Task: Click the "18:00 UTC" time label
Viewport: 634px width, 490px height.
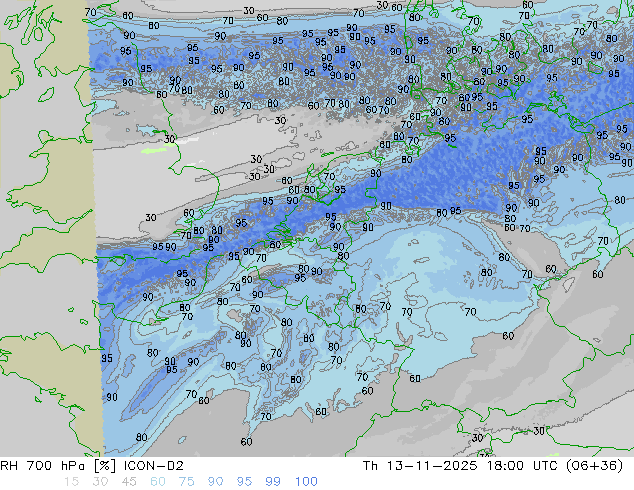Action: click(x=523, y=466)
